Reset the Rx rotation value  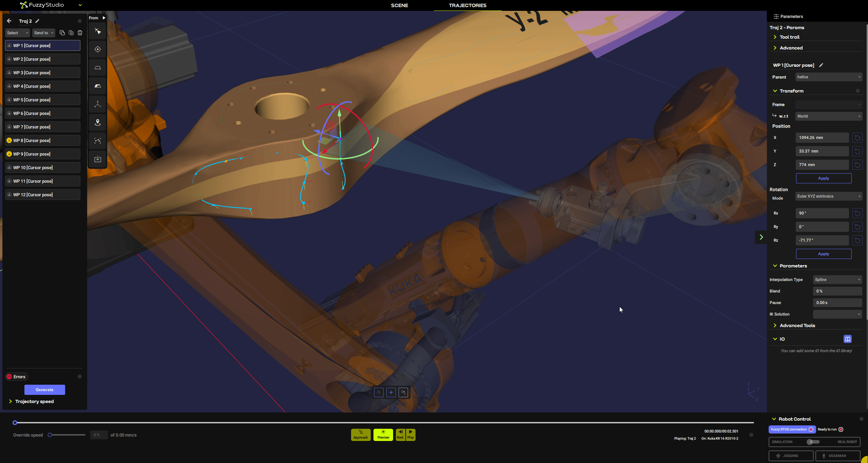tap(857, 213)
